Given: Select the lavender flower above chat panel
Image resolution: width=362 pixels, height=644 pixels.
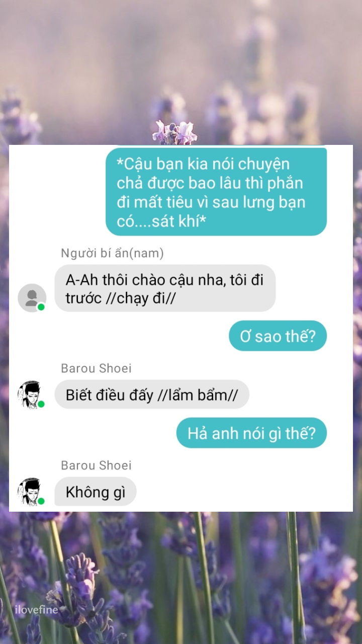Looking at the screenshot, I should click(175, 133).
